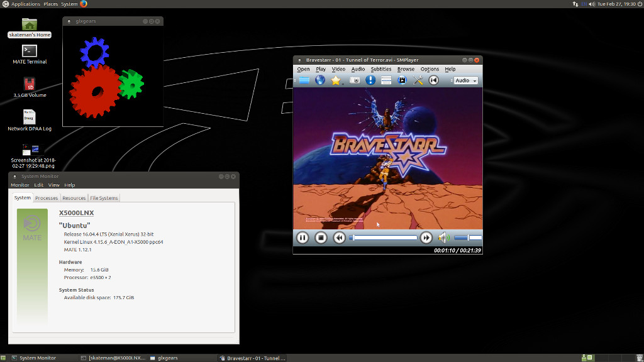The width and height of the screenshot is (644, 362).
Task: Switch to glxgears in the taskbar
Action: [x=182, y=358]
